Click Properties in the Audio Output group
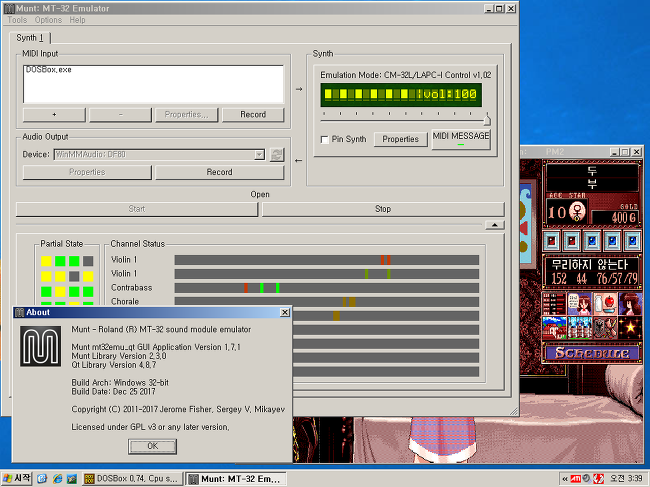The image size is (650, 487). click(87, 172)
